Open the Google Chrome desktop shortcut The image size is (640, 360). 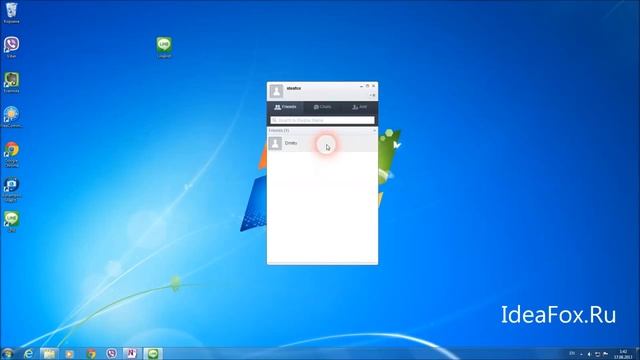tap(11, 154)
